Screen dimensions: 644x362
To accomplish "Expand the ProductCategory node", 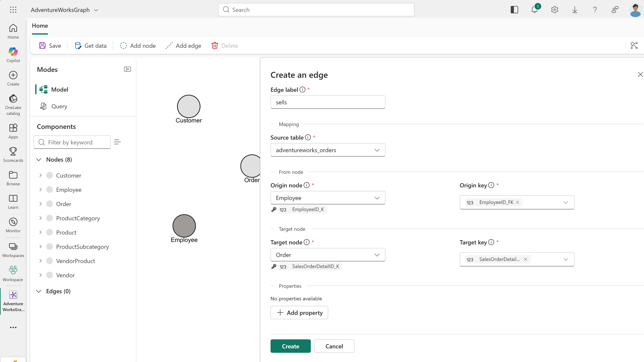I will click(x=40, y=218).
